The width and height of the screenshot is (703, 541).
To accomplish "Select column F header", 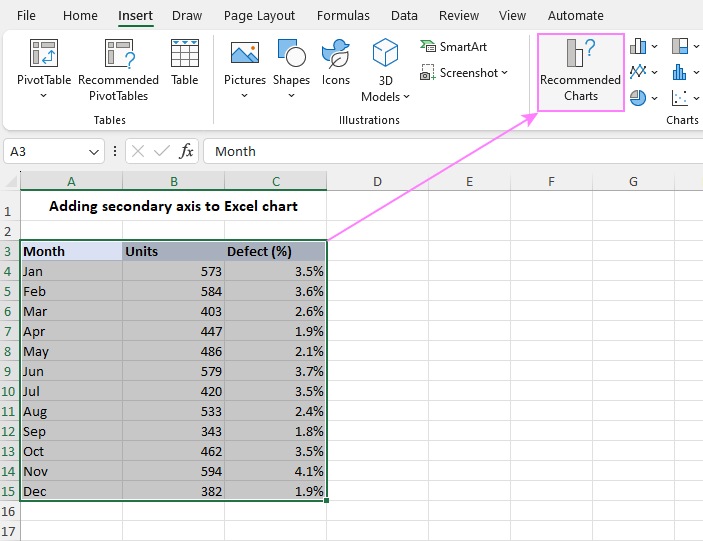I will tap(551, 181).
